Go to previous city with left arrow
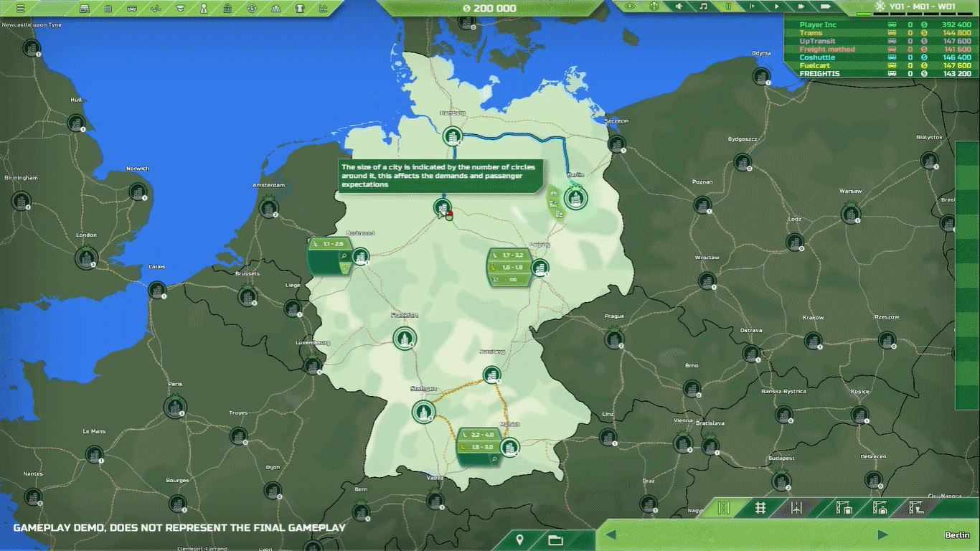 [x=611, y=534]
